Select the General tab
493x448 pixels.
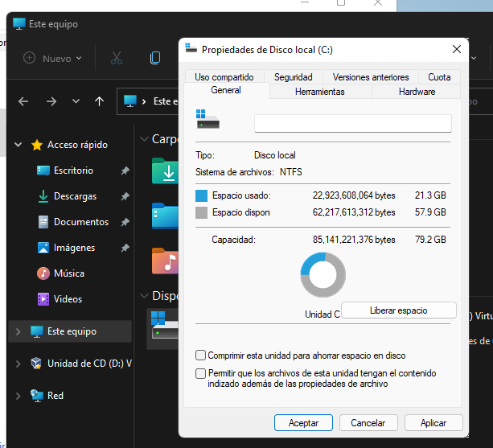tap(226, 90)
